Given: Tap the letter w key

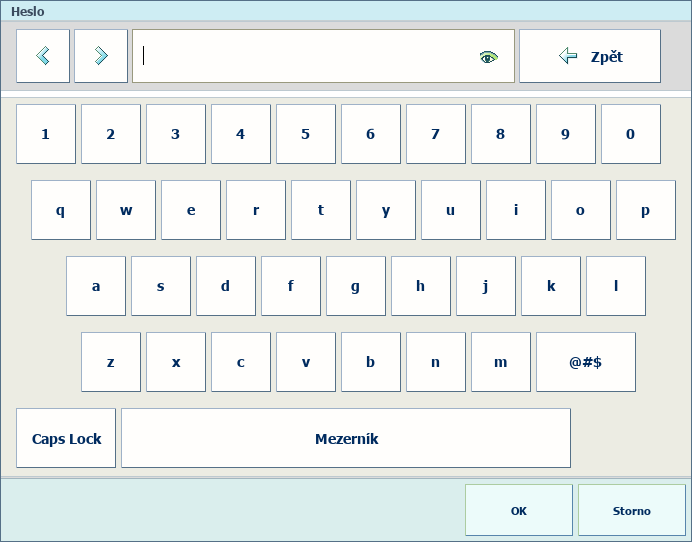Looking at the screenshot, I should [x=126, y=210].
